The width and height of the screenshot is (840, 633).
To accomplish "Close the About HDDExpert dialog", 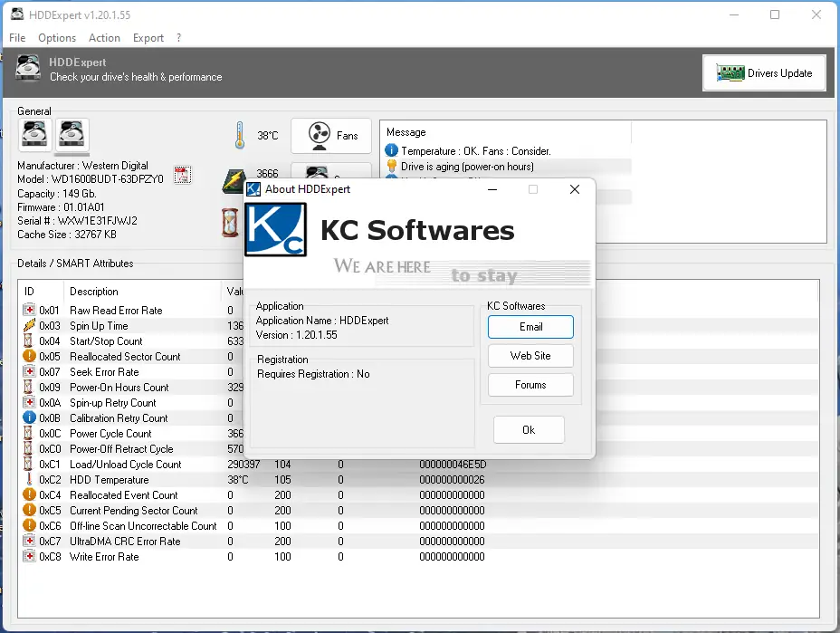I will pos(575,189).
